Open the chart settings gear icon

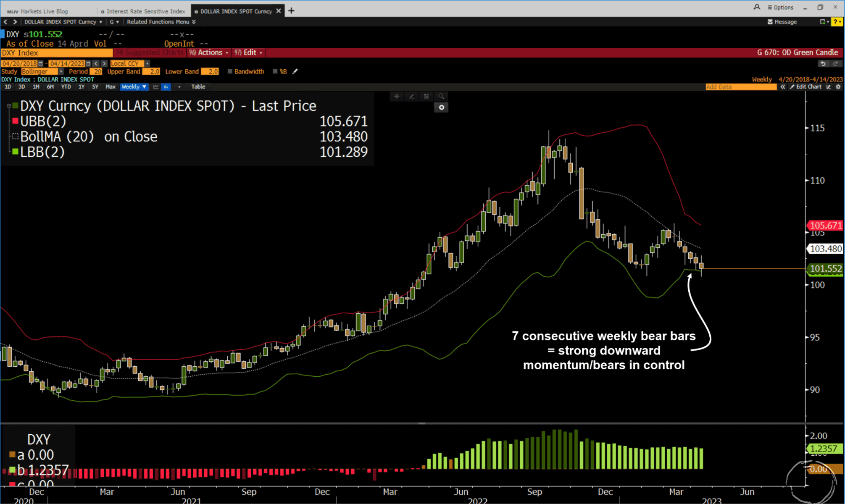point(838,87)
